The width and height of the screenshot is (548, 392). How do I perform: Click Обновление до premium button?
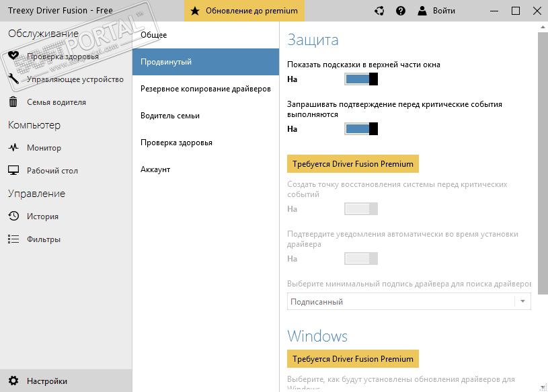[244, 11]
